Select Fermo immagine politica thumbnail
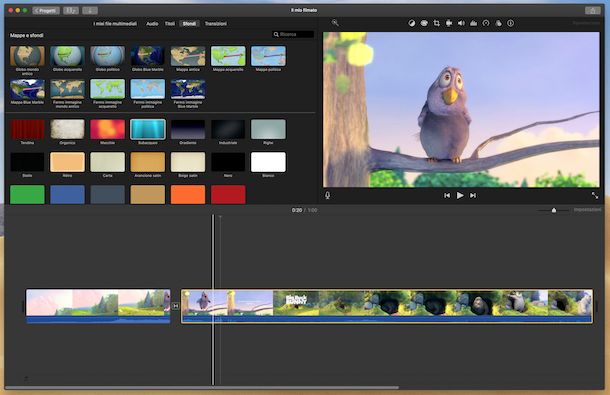 (x=148, y=89)
